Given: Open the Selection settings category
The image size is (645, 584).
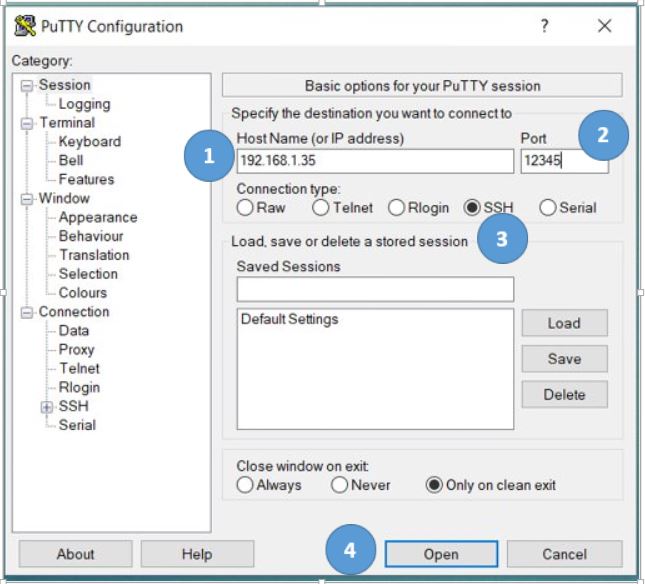Looking at the screenshot, I should pos(88,274).
